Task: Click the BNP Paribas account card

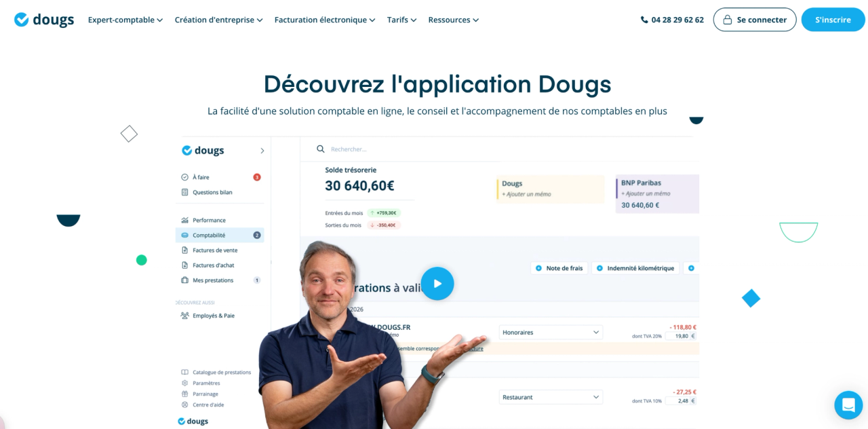Action: (x=657, y=193)
